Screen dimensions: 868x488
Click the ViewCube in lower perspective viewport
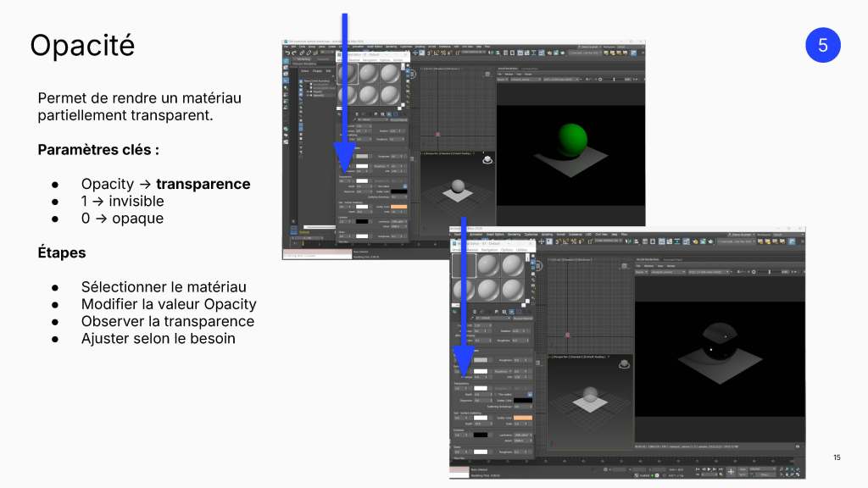[x=624, y=364]
